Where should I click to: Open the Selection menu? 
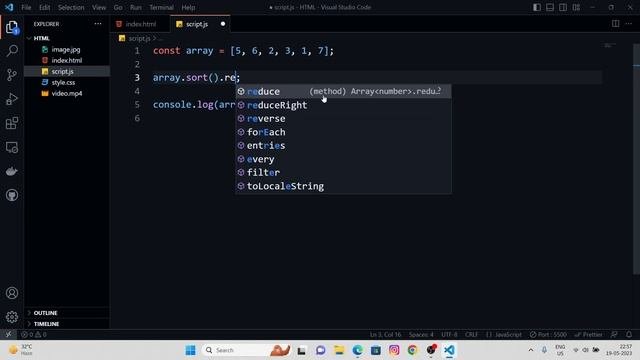point(71,7)
